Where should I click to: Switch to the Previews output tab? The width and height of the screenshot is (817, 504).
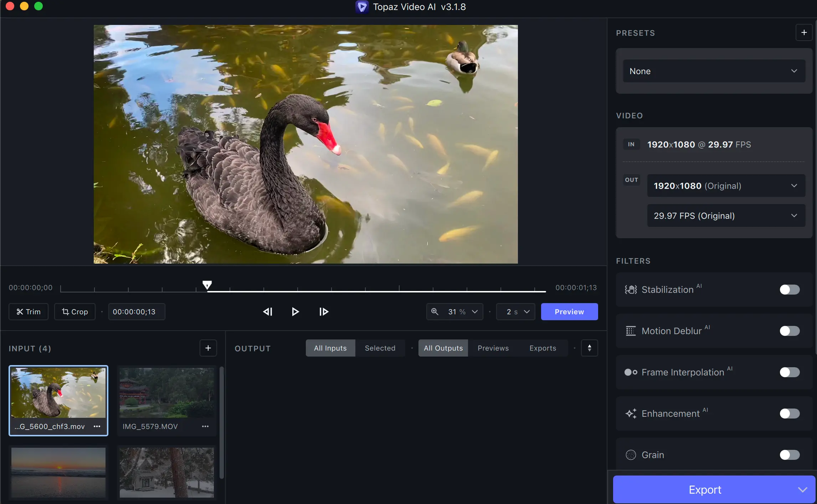[x=493, y=348]
